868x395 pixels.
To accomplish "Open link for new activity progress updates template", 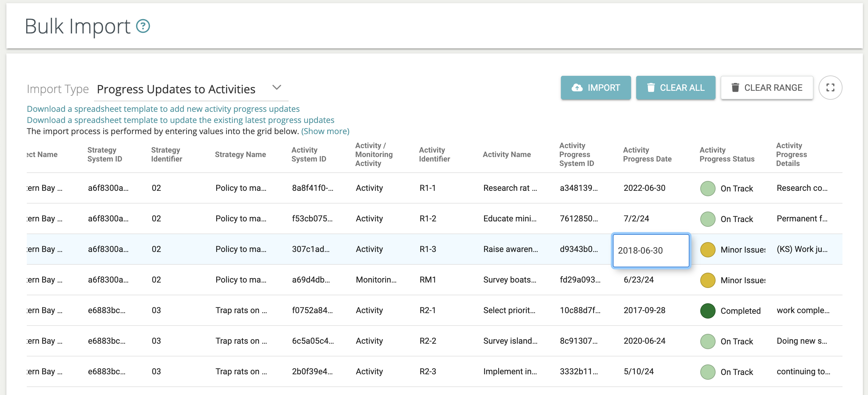I will pos(163,109).
